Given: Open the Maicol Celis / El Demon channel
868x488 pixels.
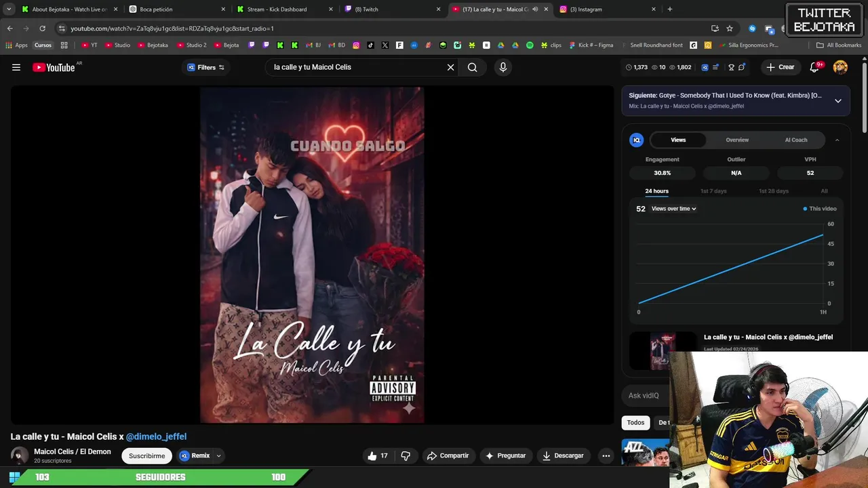Looking at the screenshot, I should tap(73, 451).
